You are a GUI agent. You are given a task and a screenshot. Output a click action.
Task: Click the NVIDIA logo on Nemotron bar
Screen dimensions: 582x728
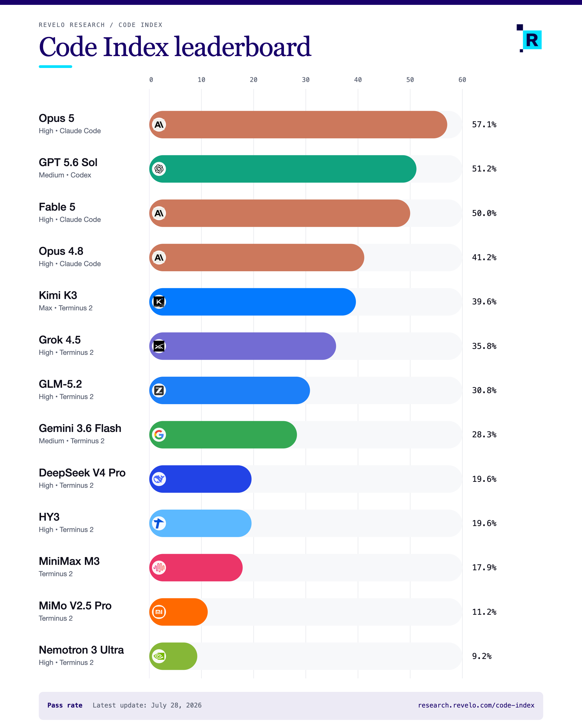pyautogui.click(x=159, y=656)
